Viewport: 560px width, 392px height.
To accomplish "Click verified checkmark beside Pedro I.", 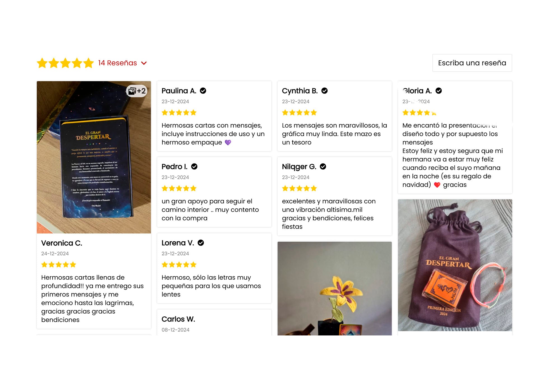I will 194,167.
